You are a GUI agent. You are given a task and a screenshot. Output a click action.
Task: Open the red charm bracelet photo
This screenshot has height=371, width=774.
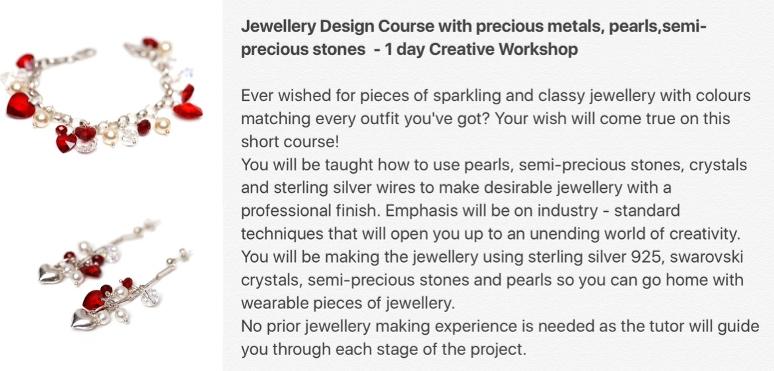[x=103, y=95]
